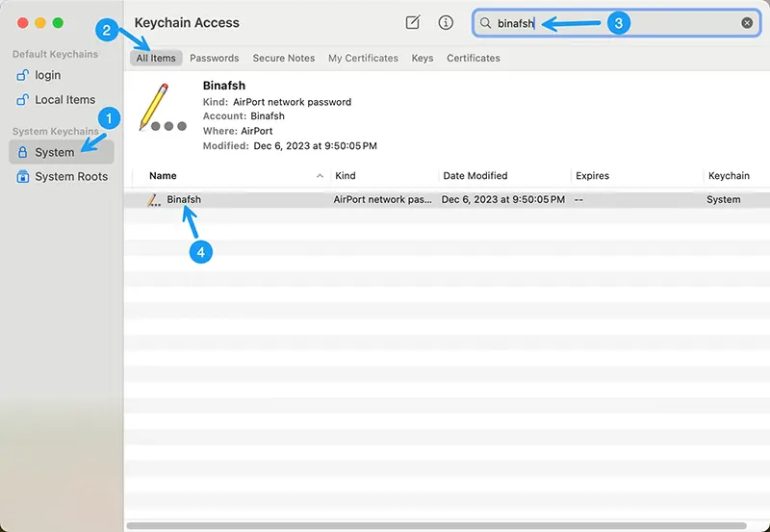Sort by the Keychain column
Image resolution: width=770 pixels, height=532 pixels.
tap(729, 176)
